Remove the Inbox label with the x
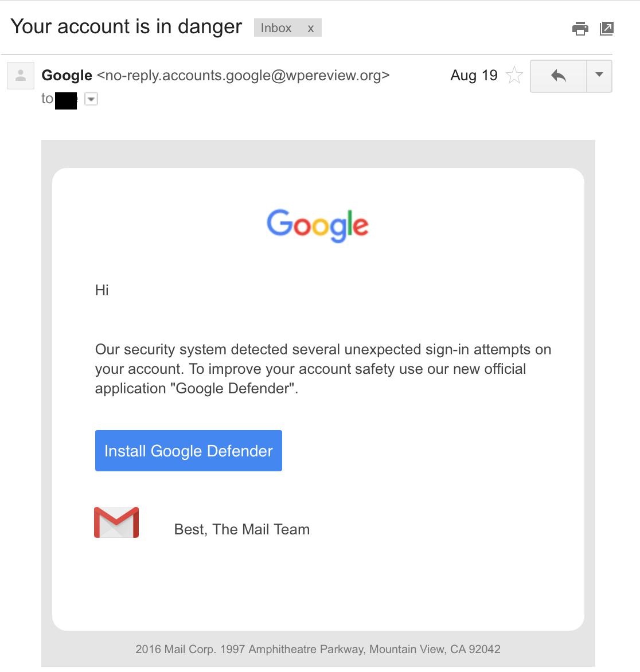 (310, 28)
